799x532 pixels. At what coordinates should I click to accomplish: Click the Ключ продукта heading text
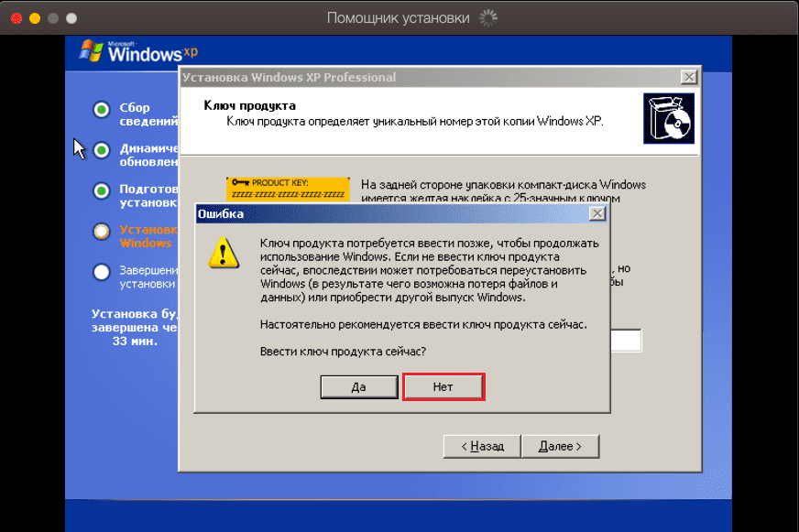coord(249,105)
